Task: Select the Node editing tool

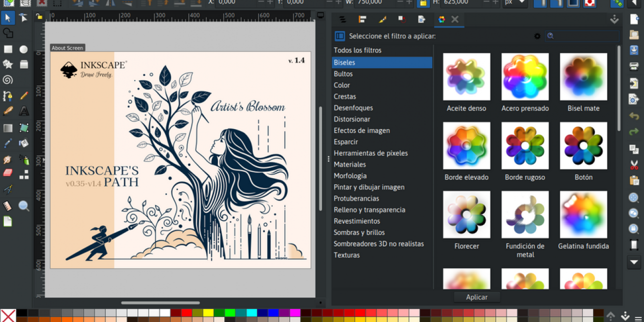Action: [x=23, y=18]
